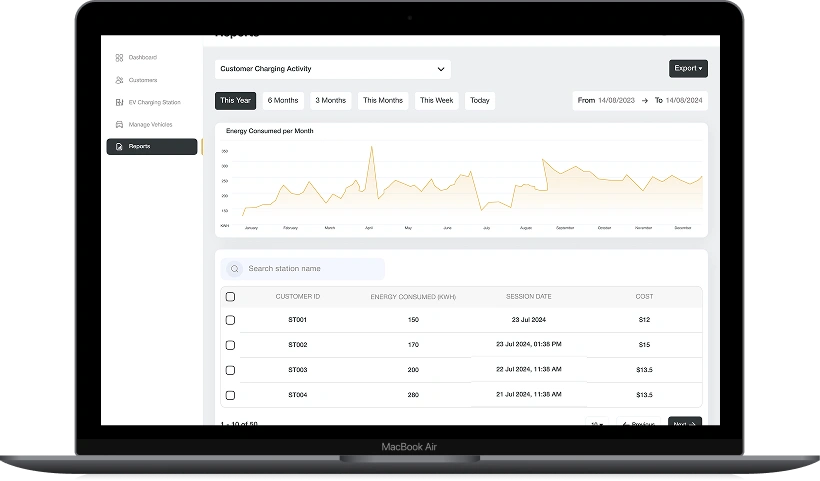Click the Dashboard grid icon in sidebar
820x481 pixels.
pos(119,58)
